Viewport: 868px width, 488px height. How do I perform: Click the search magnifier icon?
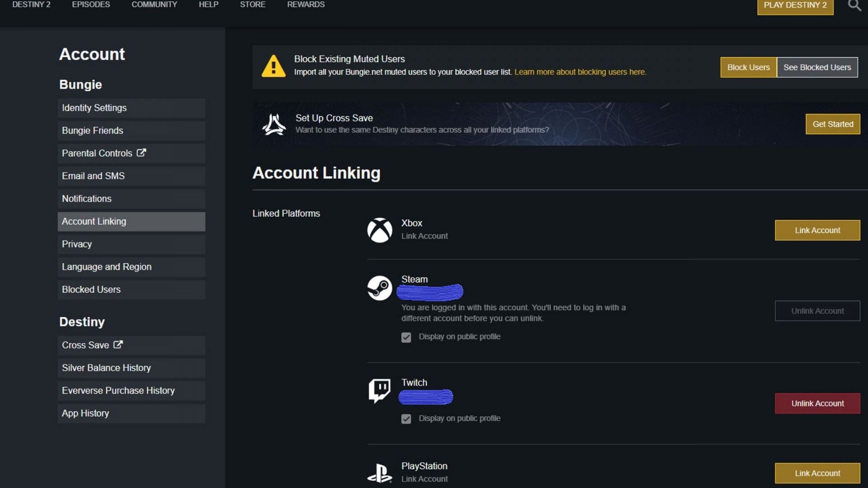pos(854,5)
